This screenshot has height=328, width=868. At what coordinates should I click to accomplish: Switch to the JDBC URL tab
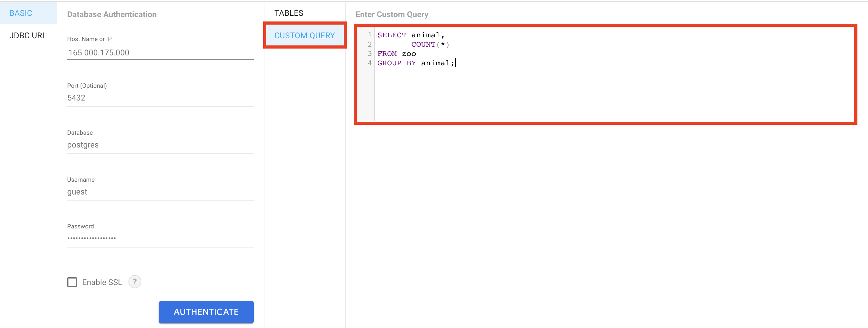point(28,35)
